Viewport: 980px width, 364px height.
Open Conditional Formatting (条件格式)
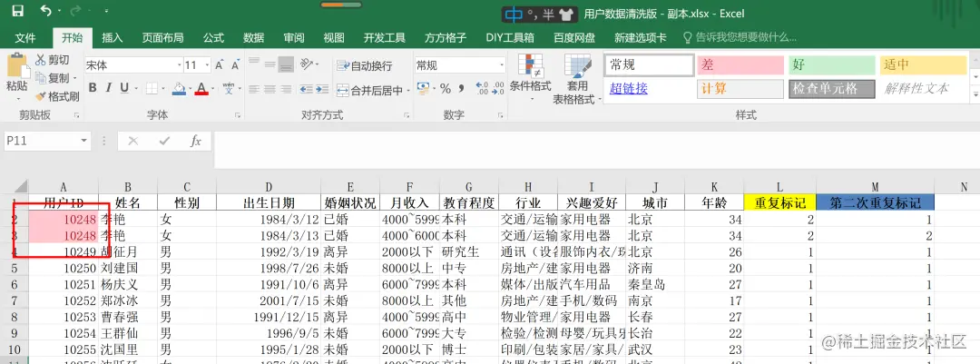(530, 80)
